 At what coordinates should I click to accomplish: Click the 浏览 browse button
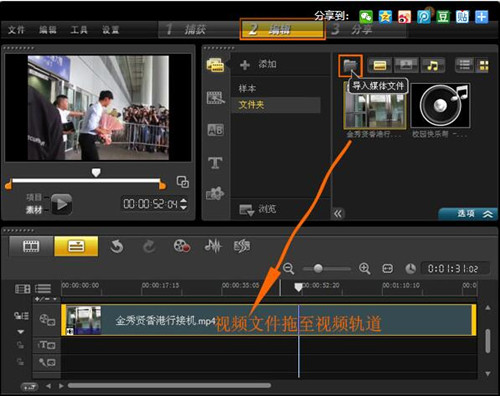pyautogui.click(x=258, y=210)
